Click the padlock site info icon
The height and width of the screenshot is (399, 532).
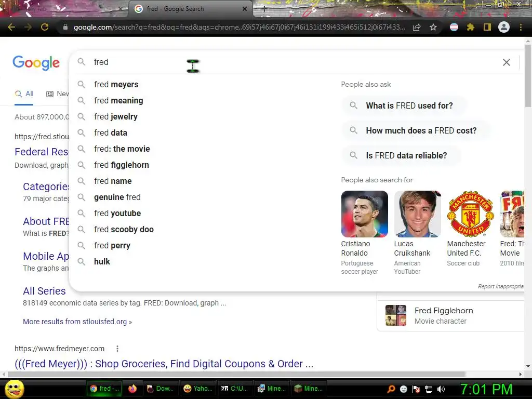[65, 27]
